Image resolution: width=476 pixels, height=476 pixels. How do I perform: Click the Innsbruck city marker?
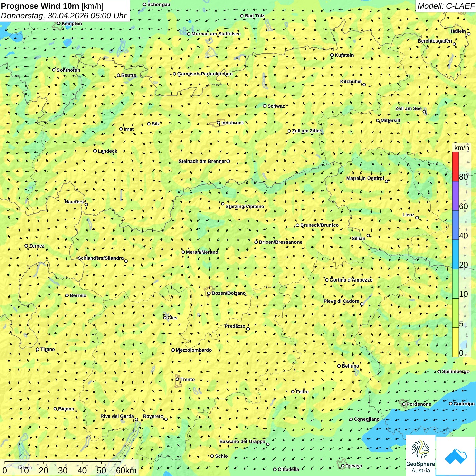(219, 123)
